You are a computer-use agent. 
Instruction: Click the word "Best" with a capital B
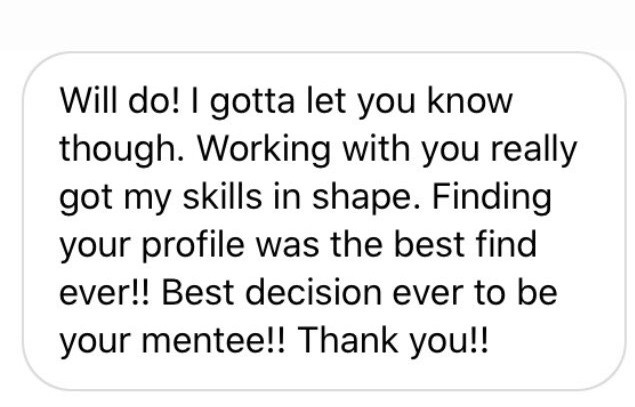[x=198, y=292]
